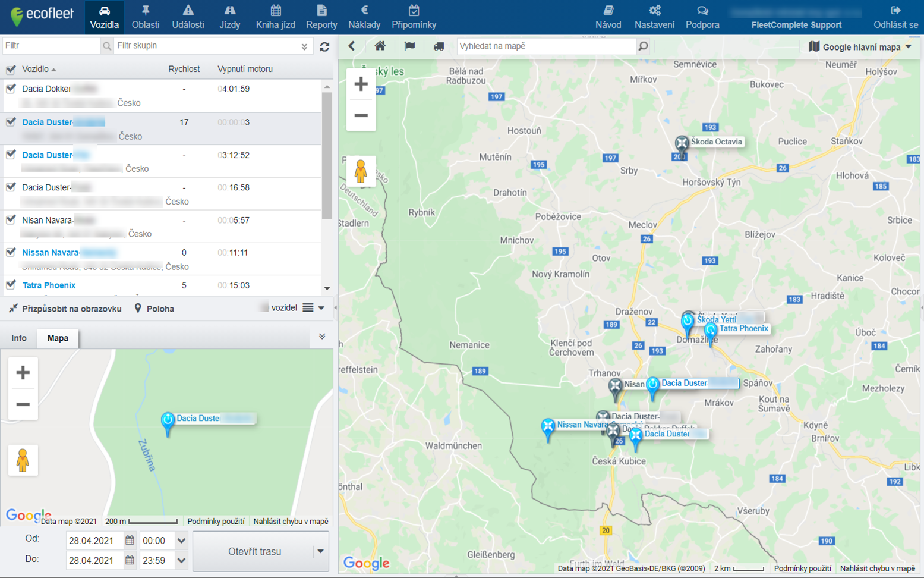Uncheck the Dacia Dokker checkbox
This screenshot has width=924, height=578.
(x=11, y=89)
